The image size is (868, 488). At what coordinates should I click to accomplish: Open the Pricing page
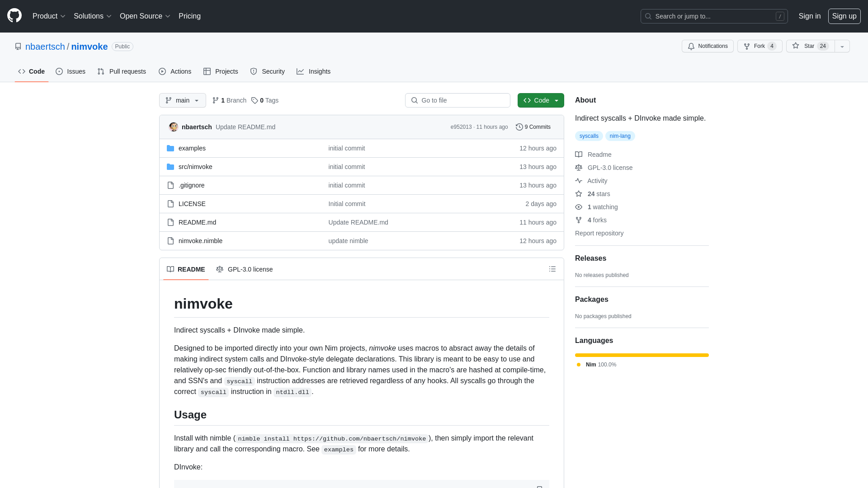coord(189,16)
